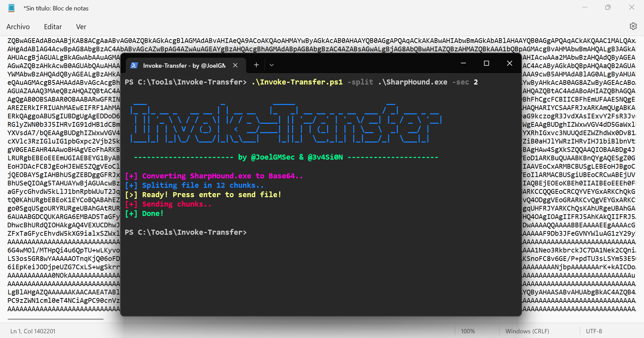
Task: Click the terminal prompt input line
Action: (x=186, y=232)
